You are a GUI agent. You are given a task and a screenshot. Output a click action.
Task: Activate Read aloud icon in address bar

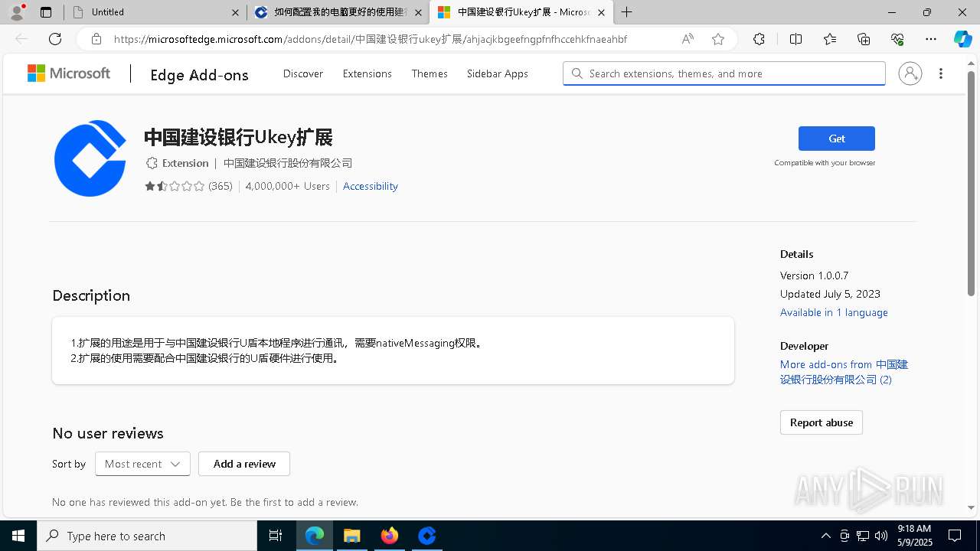[688, 39]
